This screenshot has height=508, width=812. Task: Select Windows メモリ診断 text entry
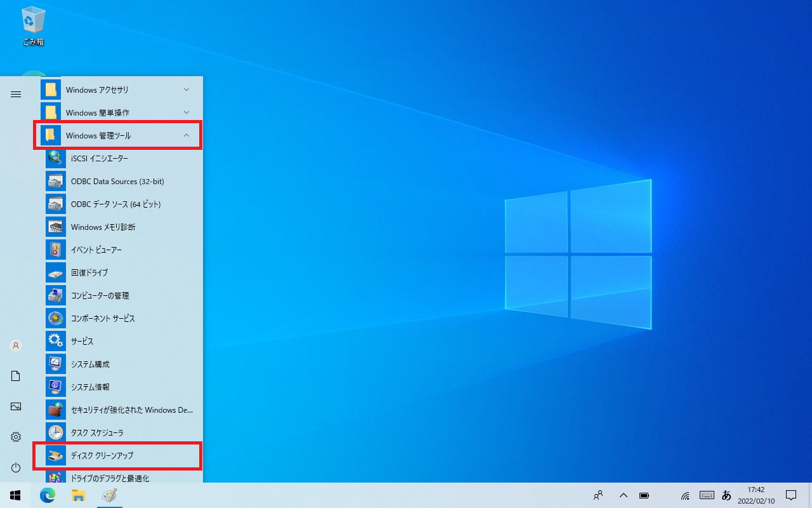tap(103, 227)
